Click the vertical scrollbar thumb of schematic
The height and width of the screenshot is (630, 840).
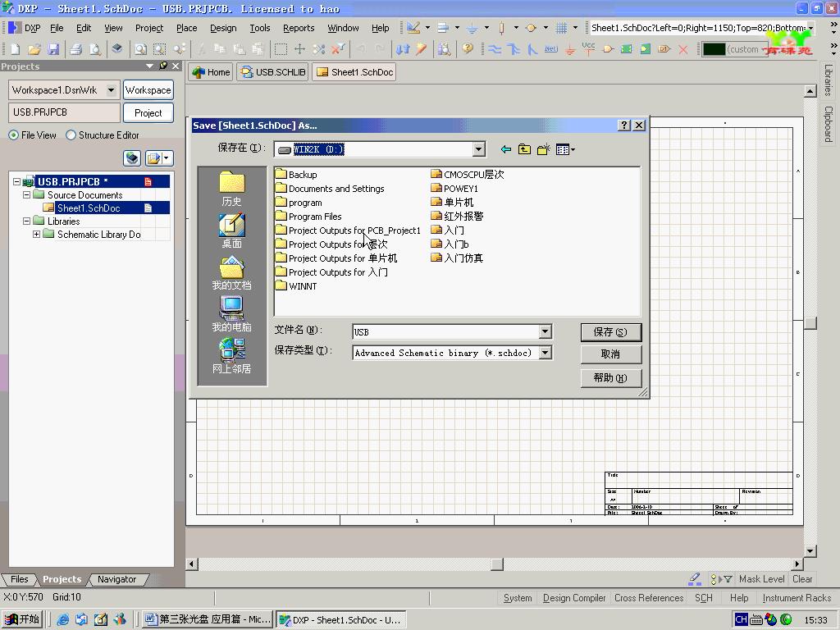coord(810,323)
